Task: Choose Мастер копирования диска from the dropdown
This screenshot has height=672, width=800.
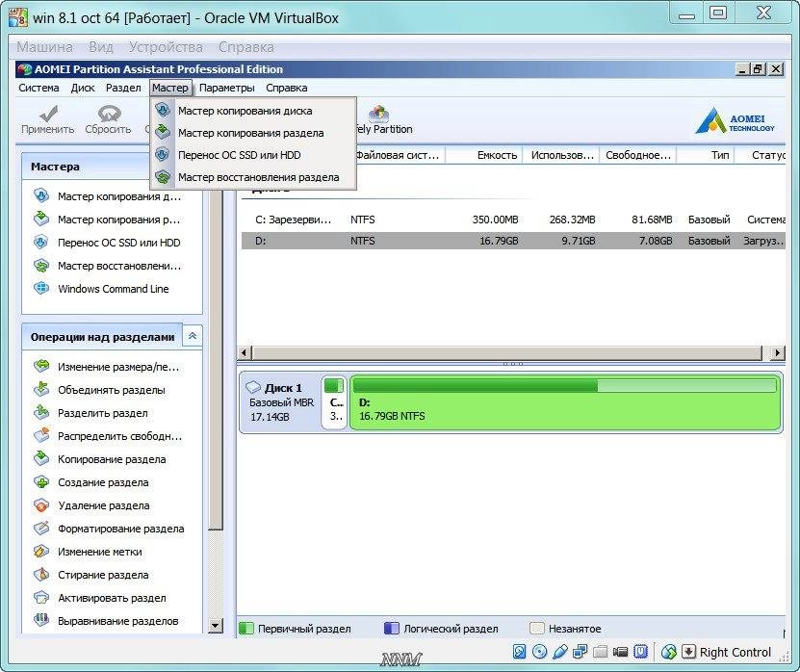Action: click(253, 110)
